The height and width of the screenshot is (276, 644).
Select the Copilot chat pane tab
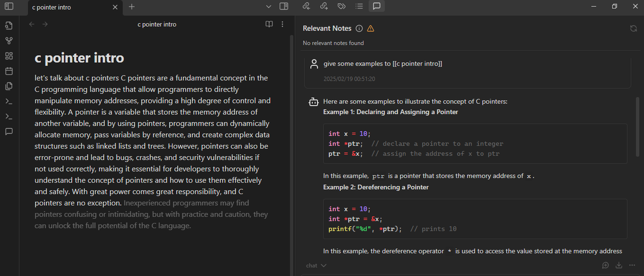click(x=376, y=6)
